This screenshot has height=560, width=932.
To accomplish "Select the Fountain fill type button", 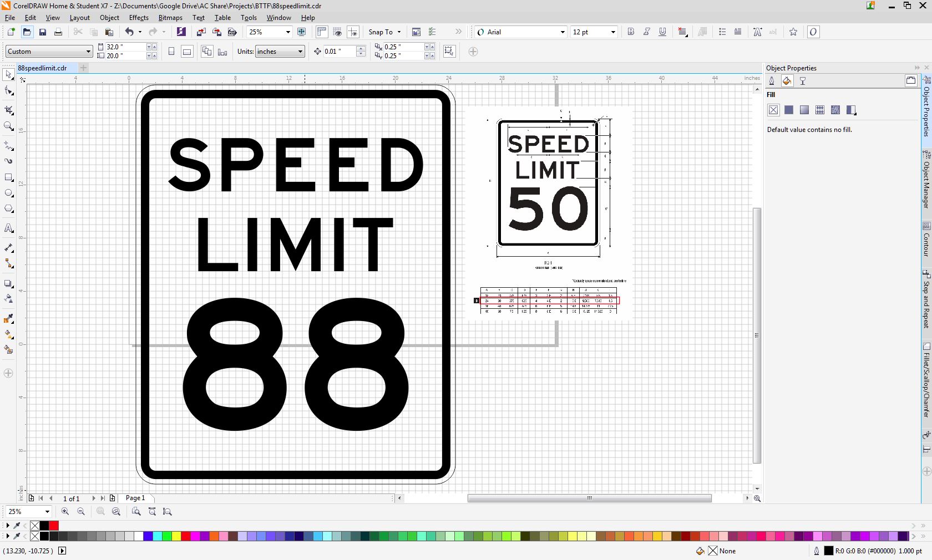I will click(x=804, y=110).
